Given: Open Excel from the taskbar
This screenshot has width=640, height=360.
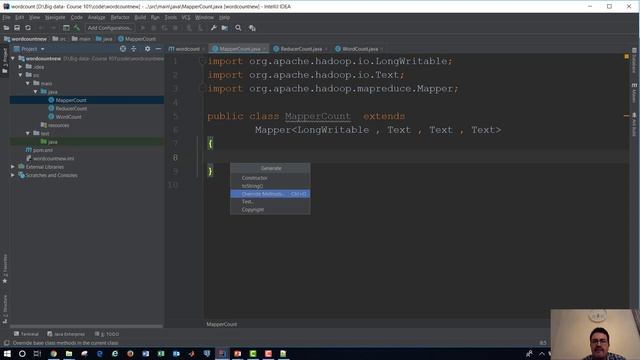Looking at the screenshot, I should click(161, 353).
